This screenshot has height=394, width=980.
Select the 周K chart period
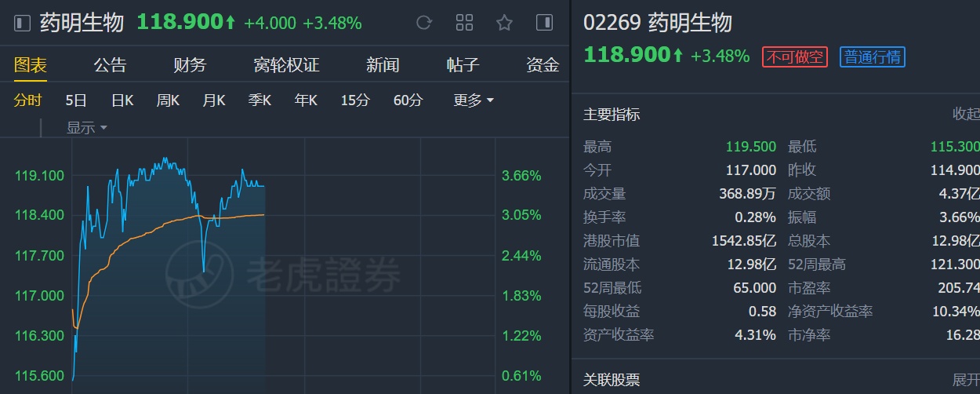click(168, 100)
